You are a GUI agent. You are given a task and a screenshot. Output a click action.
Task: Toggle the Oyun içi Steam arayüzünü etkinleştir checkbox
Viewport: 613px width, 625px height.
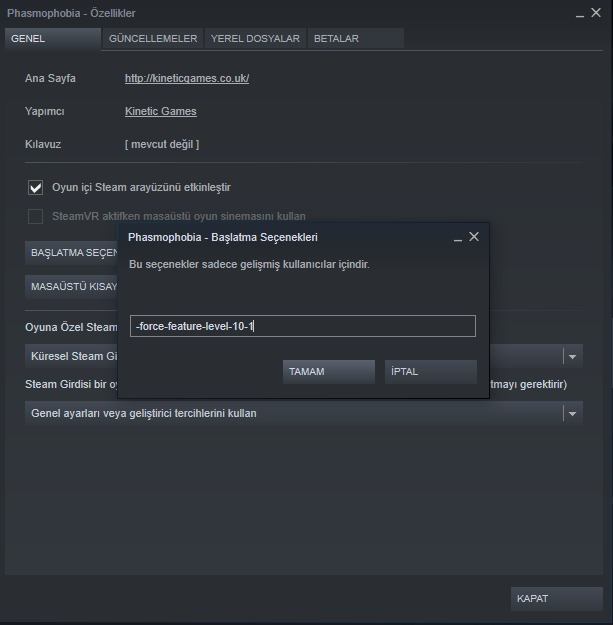tap(35, 187)
